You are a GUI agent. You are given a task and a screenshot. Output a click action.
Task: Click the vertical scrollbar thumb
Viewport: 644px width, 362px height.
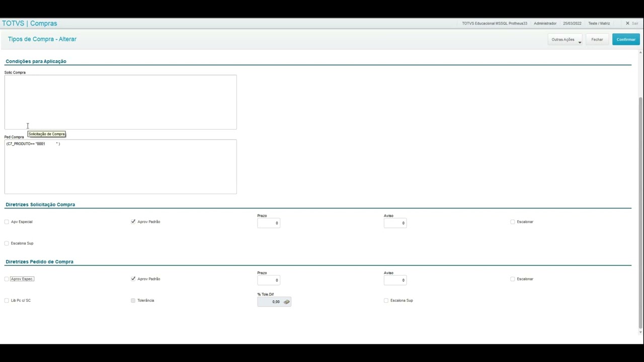(640, 213)
